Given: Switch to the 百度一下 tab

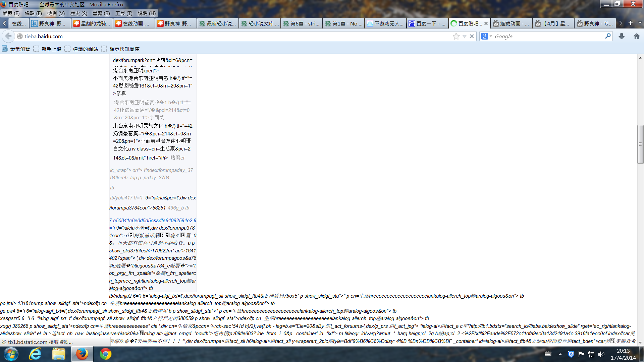Looking at the screenshot, I should pyautogui.click(x=427, y=23).
